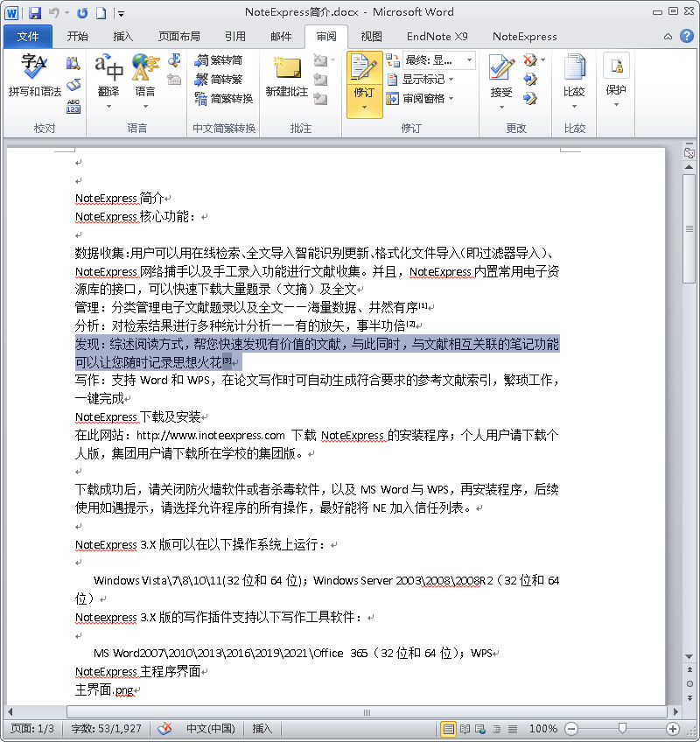This screenshot has height=742, width=700.
Task: Switch to the EndNote X9 tab
Action: (x=437, y=37)
